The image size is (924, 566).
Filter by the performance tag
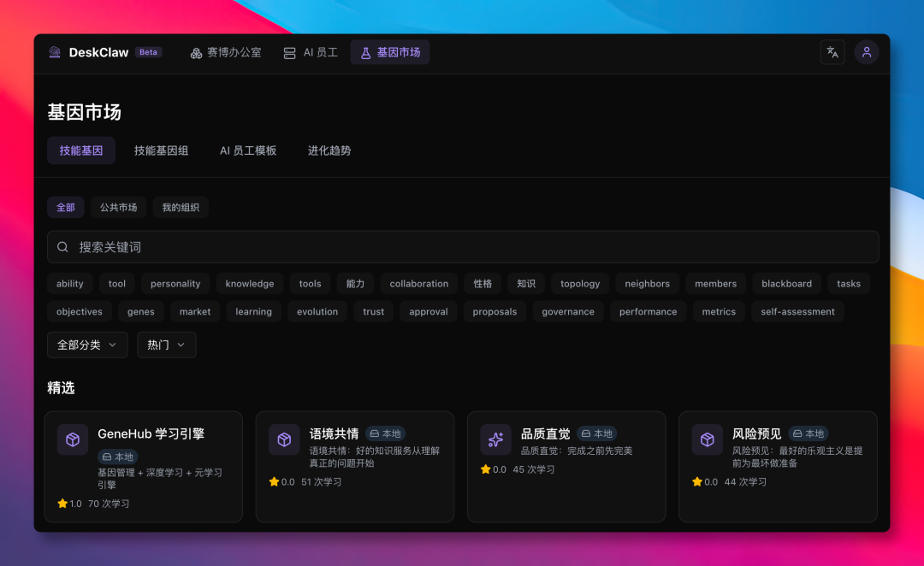point(649,311)
